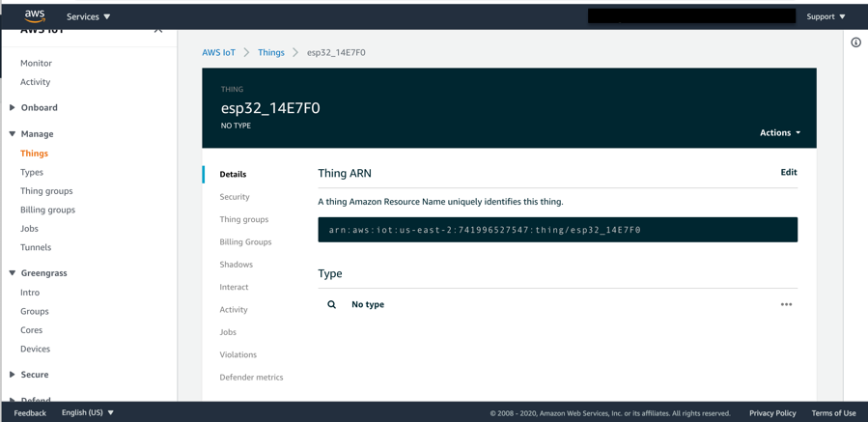Screen dimensions: 868x422
Task: Select Things under Manage
Action: (x=35, y=154)
